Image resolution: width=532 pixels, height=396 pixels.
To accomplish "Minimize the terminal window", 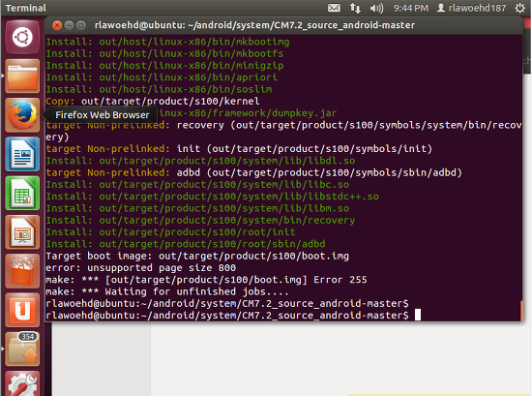I will pos(70,25).
